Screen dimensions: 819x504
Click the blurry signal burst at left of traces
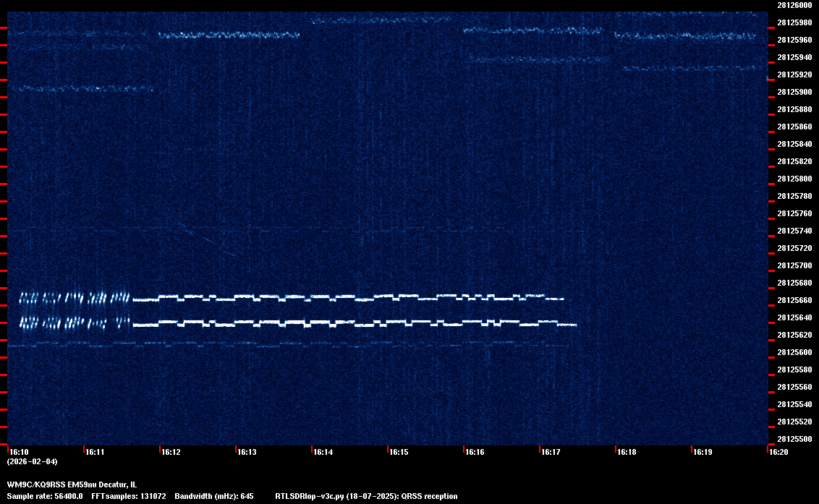click(72, 309)
